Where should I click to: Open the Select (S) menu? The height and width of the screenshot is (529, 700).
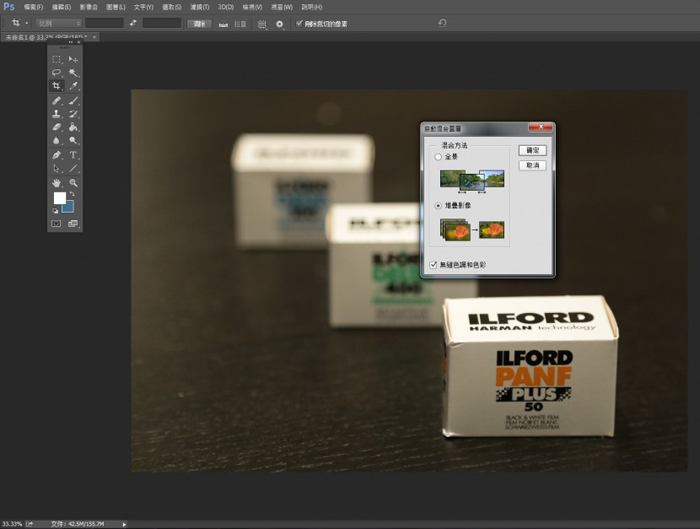(171, 7)
